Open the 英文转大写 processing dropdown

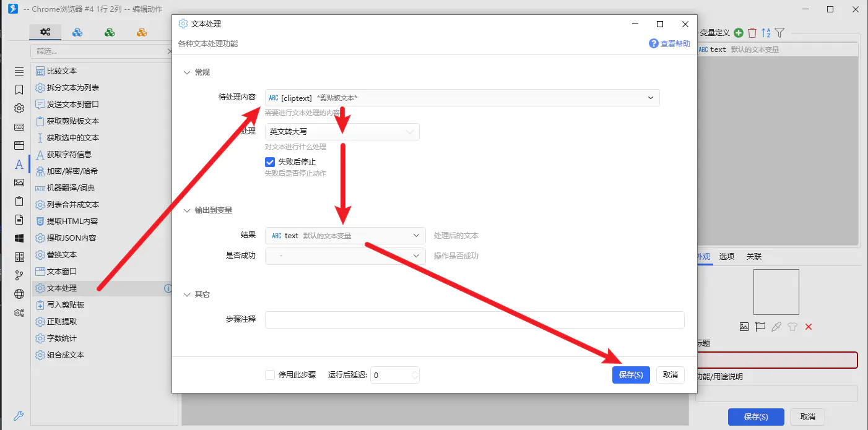[342, 132]
